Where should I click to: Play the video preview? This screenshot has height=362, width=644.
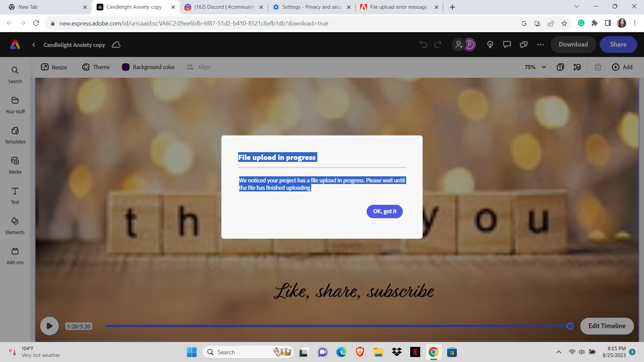(49, 326)
